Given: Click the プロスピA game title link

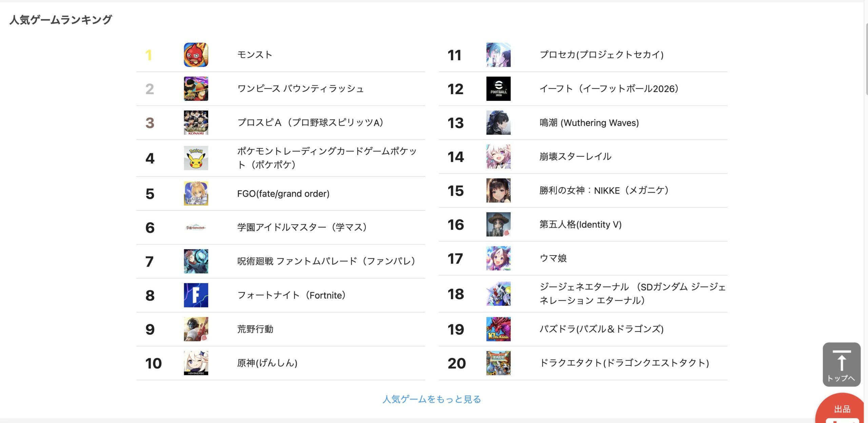Looking at the screenshot, I should tap(310, 123).
